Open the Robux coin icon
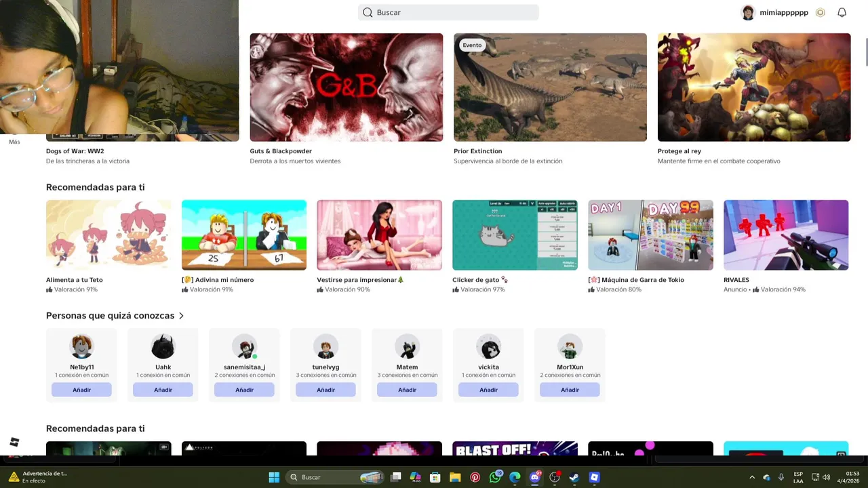 [x=820, y=12]
